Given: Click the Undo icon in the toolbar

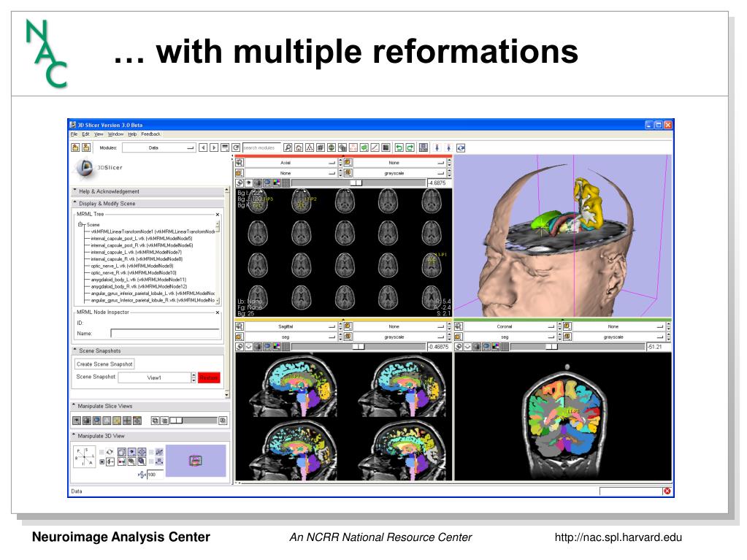Looking at the screenshot, I should [x=399, y=147].
